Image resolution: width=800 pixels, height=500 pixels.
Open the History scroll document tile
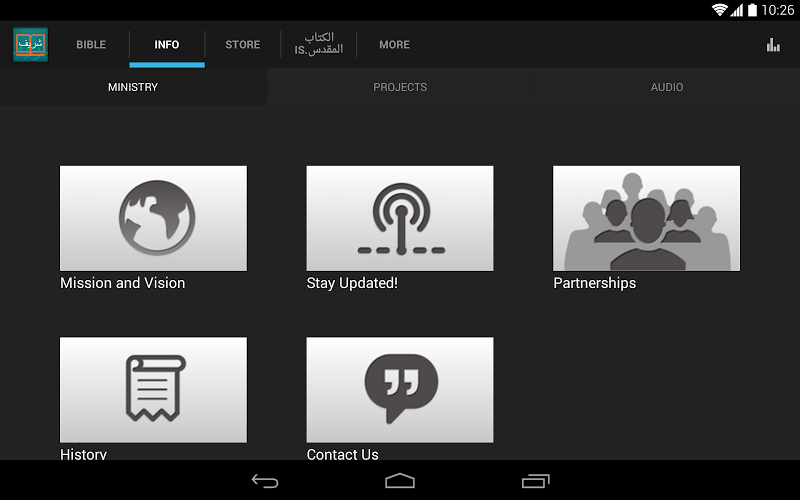click(x=154, y=390)
